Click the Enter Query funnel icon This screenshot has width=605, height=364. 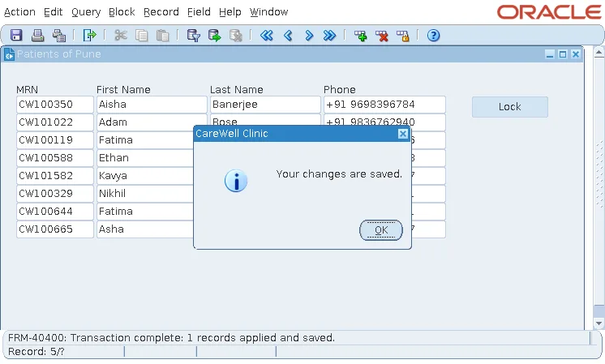pos(193,36)
